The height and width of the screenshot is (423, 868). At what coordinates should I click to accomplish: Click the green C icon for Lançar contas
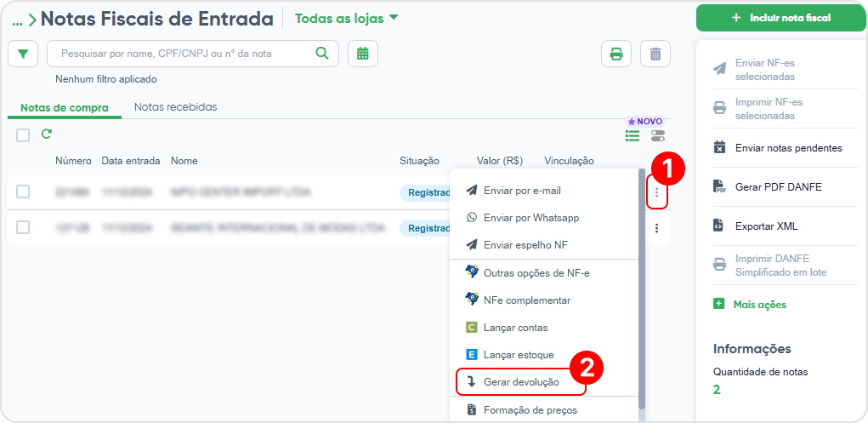point(472,328)
